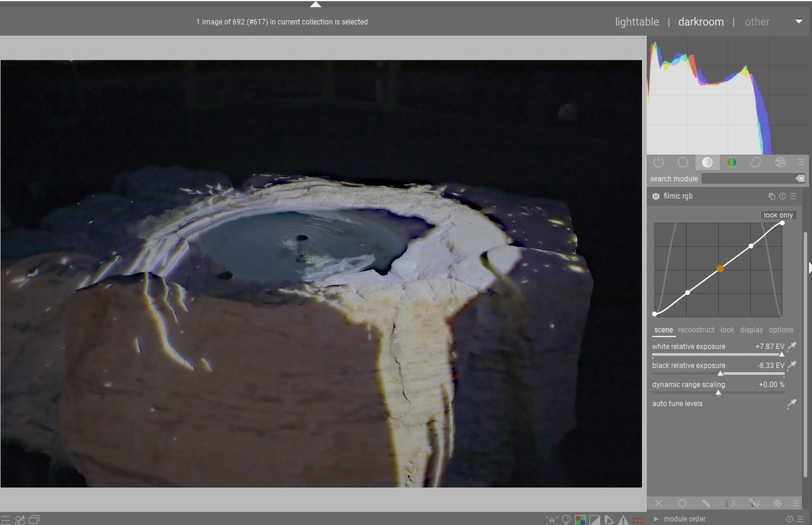
Task: Turn off blending mask (X icon)
Action: (x=658, y=503)
